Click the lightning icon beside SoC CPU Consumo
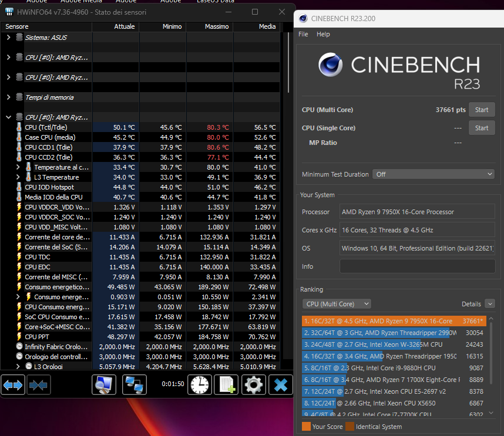504x436 pixels. pyautogui.click(x=19, y=316)
